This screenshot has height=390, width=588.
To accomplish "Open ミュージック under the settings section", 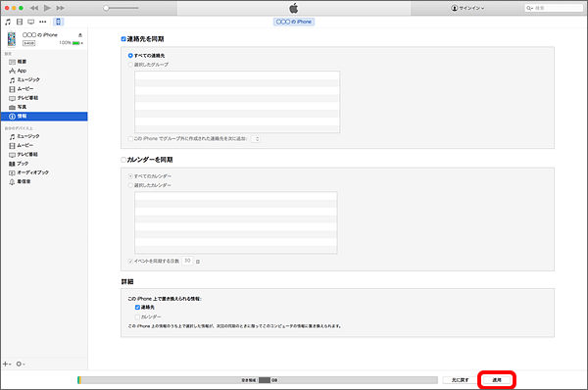I will (24, 79).
